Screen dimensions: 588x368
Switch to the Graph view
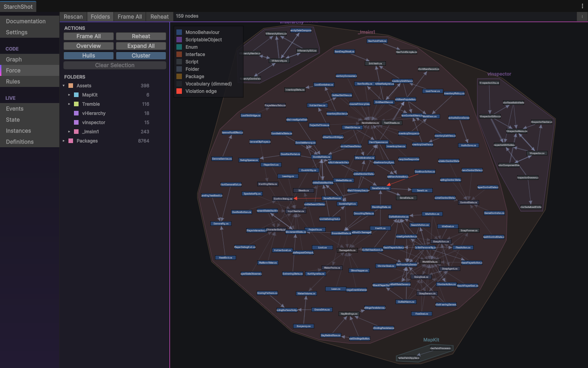[x=30, y=59]
